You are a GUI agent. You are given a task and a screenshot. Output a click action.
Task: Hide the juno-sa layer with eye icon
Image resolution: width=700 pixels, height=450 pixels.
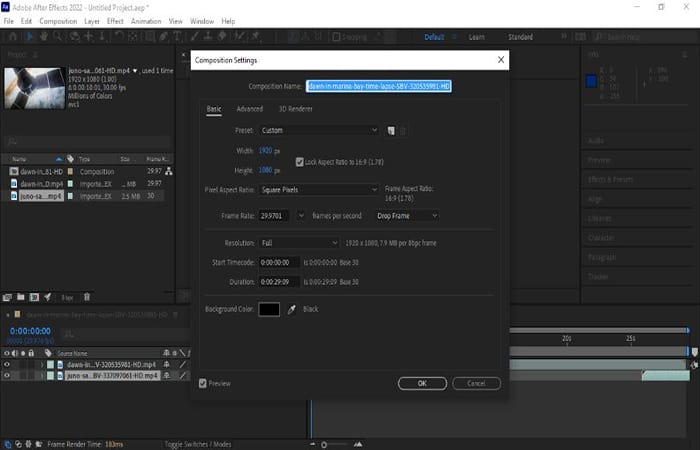(x=7, y=376)
